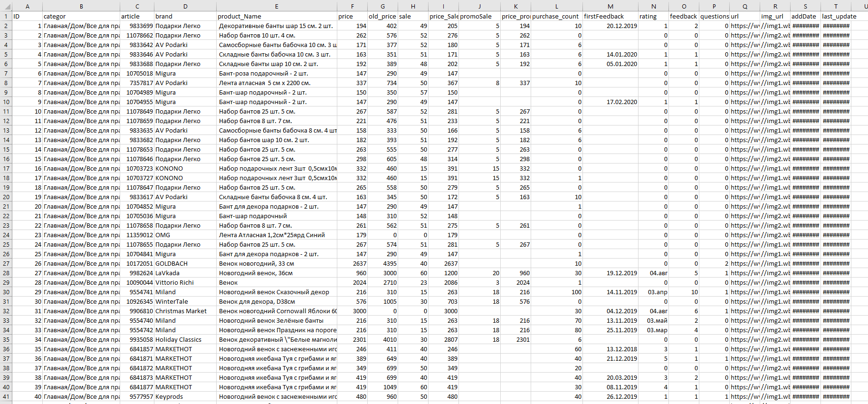
Task: Select article cell '7357817'
Action: coord(137,83)
